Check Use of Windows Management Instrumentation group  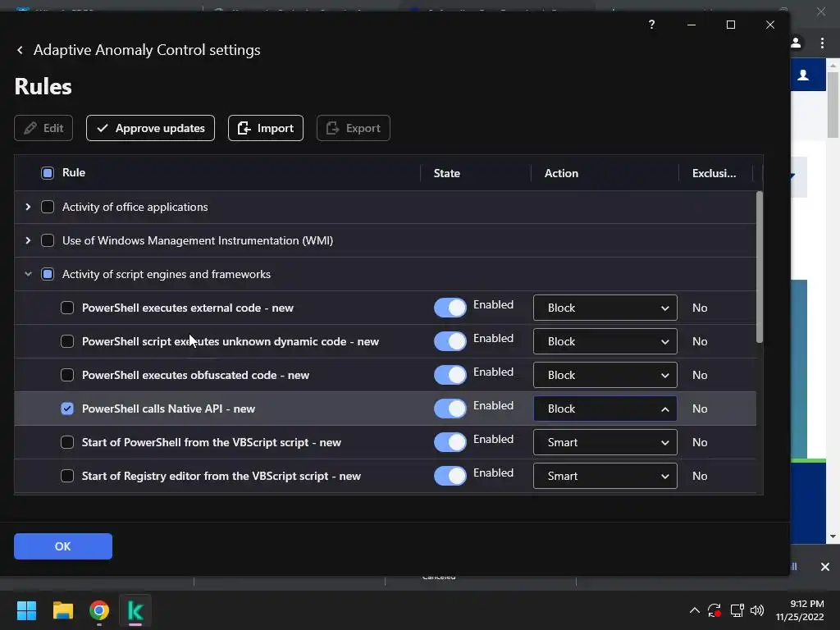[48, 240]
